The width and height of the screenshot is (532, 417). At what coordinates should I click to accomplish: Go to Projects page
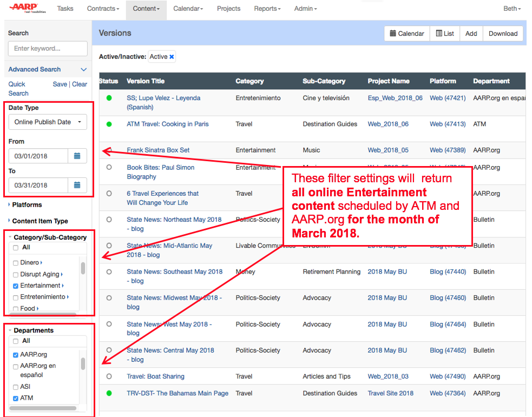pos(229,9)
